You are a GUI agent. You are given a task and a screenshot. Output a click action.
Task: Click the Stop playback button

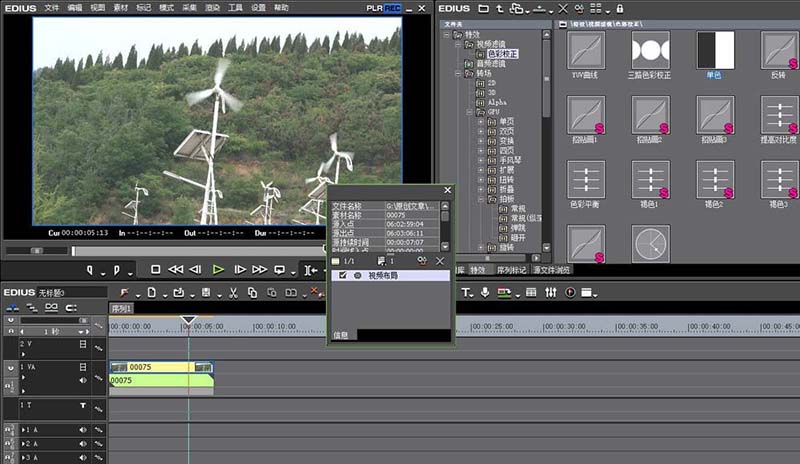click(x=156, y=269)
